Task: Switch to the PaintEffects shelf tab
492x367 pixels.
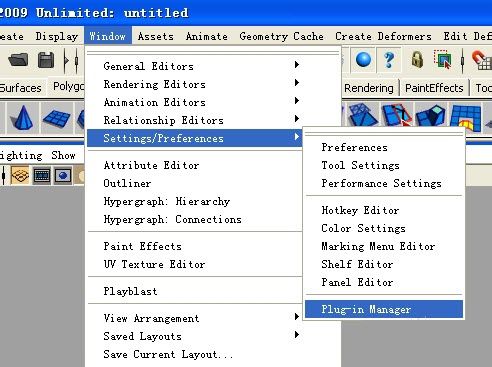Action: coord(434,88)
